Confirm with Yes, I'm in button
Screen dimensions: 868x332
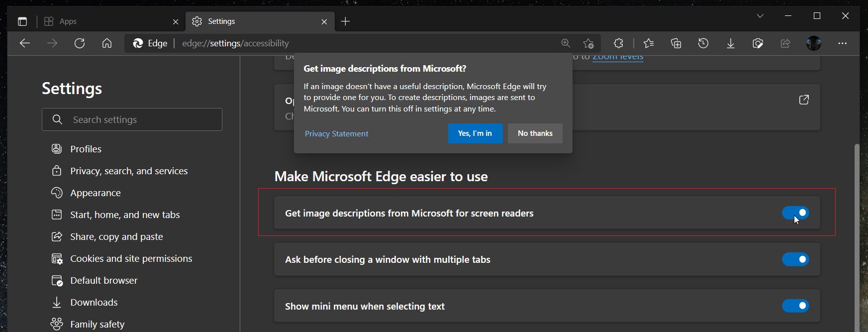pyautogui.click(x=475, y=133)
